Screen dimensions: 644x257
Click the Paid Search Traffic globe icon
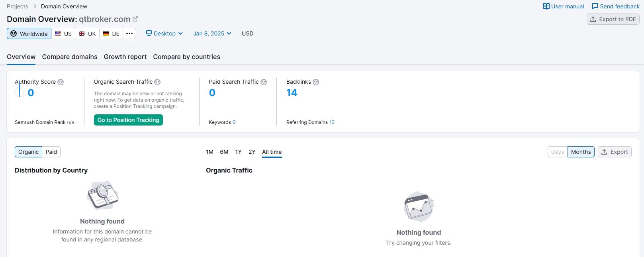(264, 82)
